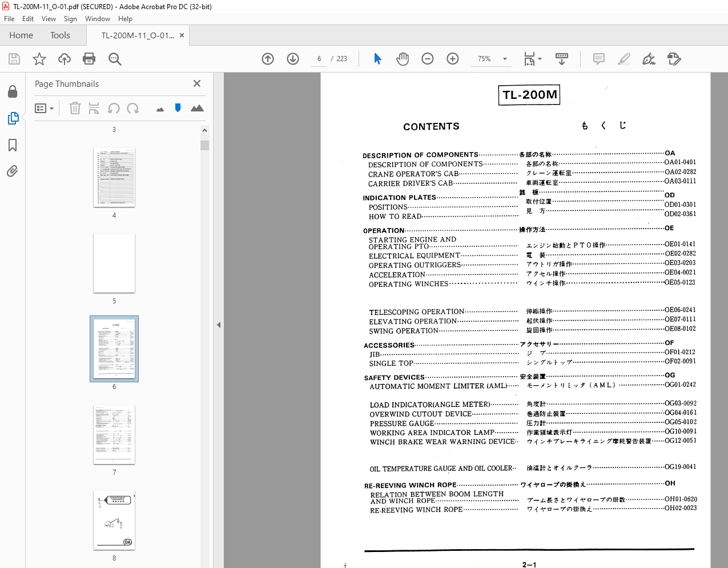Viewport: 728px width, 568px height.
Task: Rotate pages counterclockwise icon
Action: [x=114, y=108]
